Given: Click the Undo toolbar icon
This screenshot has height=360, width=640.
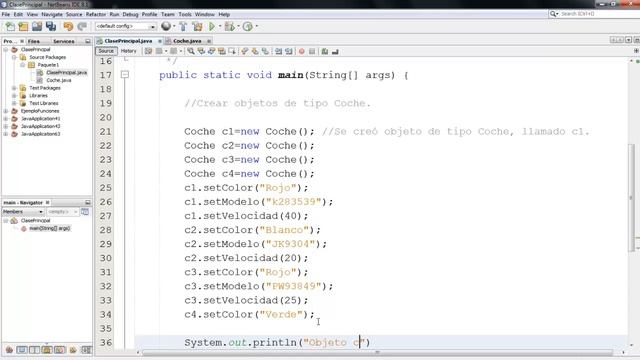Looking at the screenshot, I should pos(68,27).
